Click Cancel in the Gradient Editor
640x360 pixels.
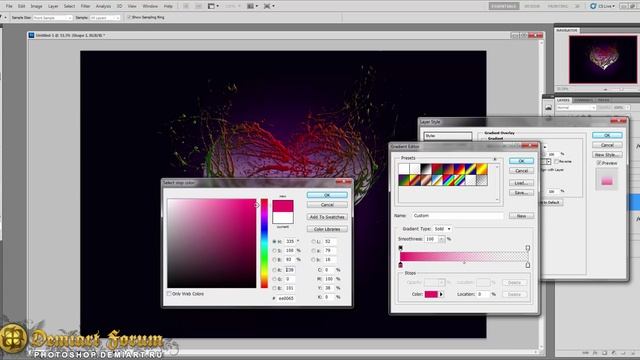[521, 171]
